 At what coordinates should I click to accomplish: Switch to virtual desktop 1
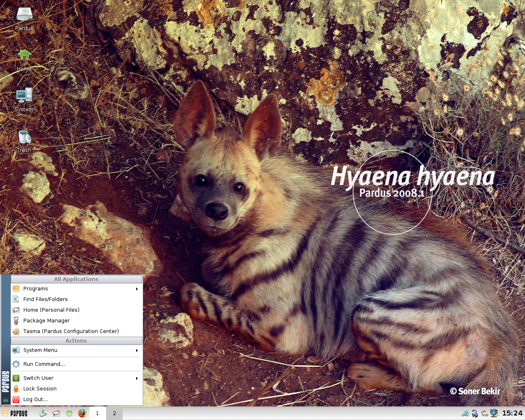click(98, 413)
